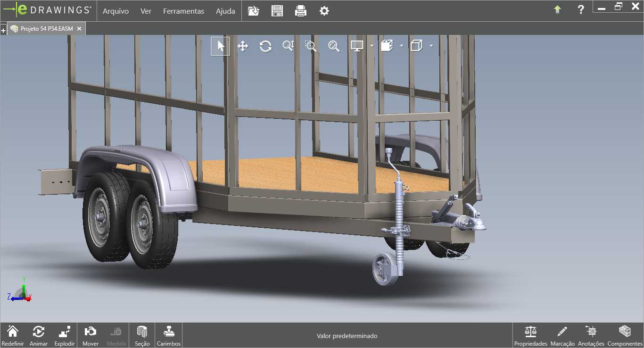This screenshot has height=348, width=644.
Task: Open the display settings monitor icon
Action: (357, 46)
